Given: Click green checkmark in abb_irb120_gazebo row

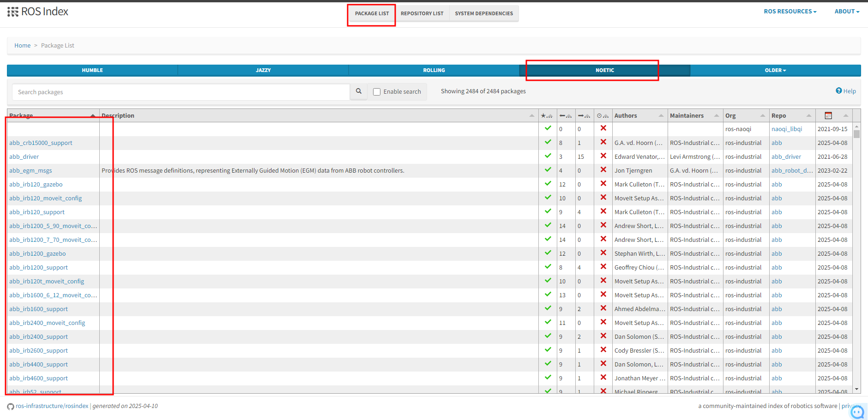Looking at the screenshot, I should tap(548, 184).
